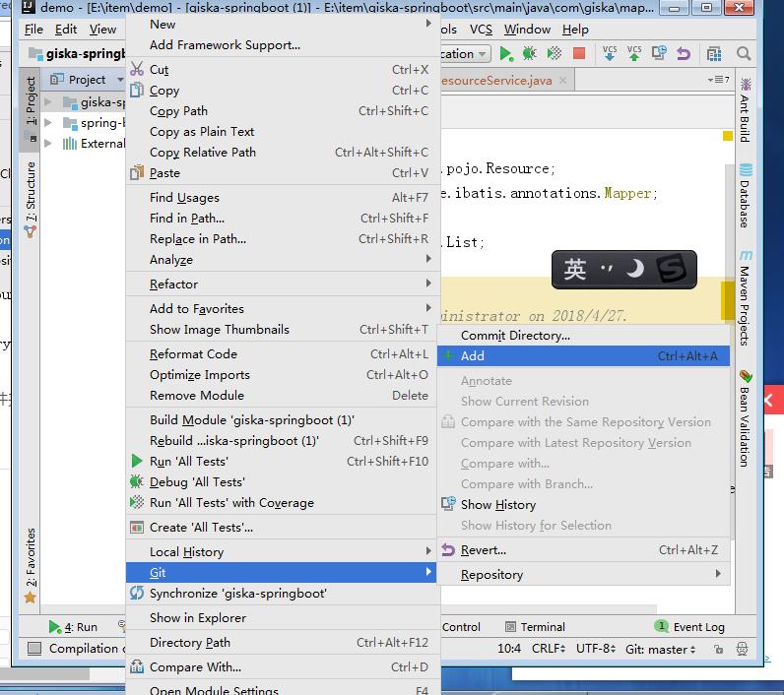Click Show in Explorer entry
Screen dimensions: 784x695
[x=283, y=617]
